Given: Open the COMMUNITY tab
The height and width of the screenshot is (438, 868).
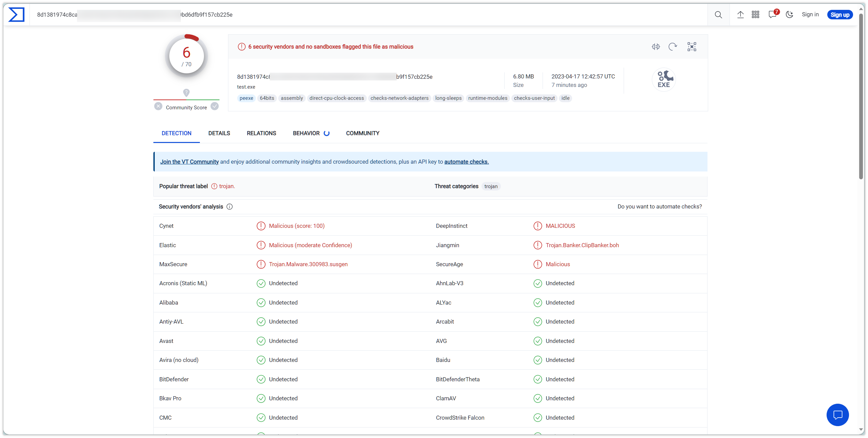Looking at the screenshot, I should 363,133.
